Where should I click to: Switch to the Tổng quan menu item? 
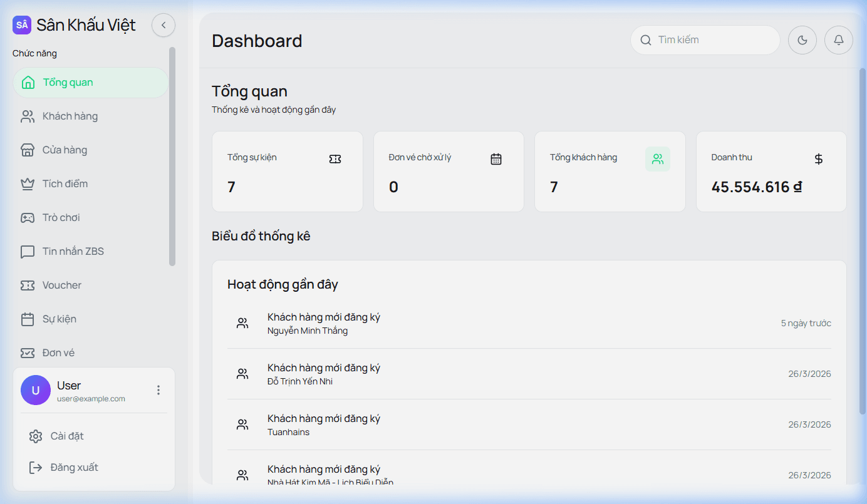[66, 82]
